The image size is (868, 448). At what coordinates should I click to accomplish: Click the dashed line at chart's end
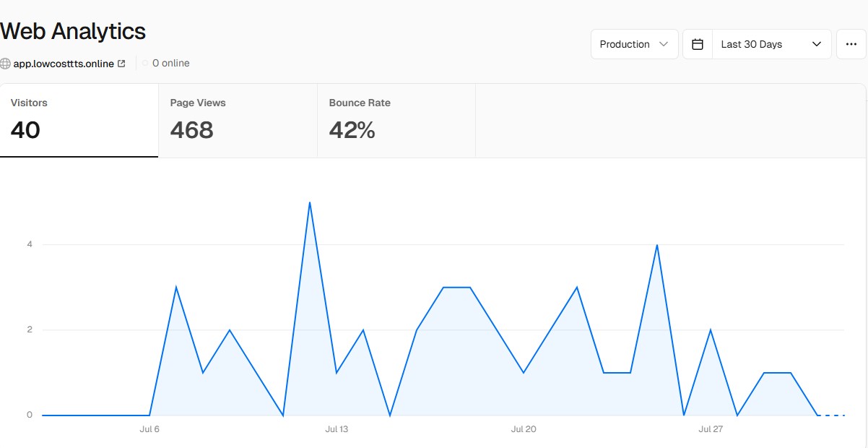click(x=831, y=415)
